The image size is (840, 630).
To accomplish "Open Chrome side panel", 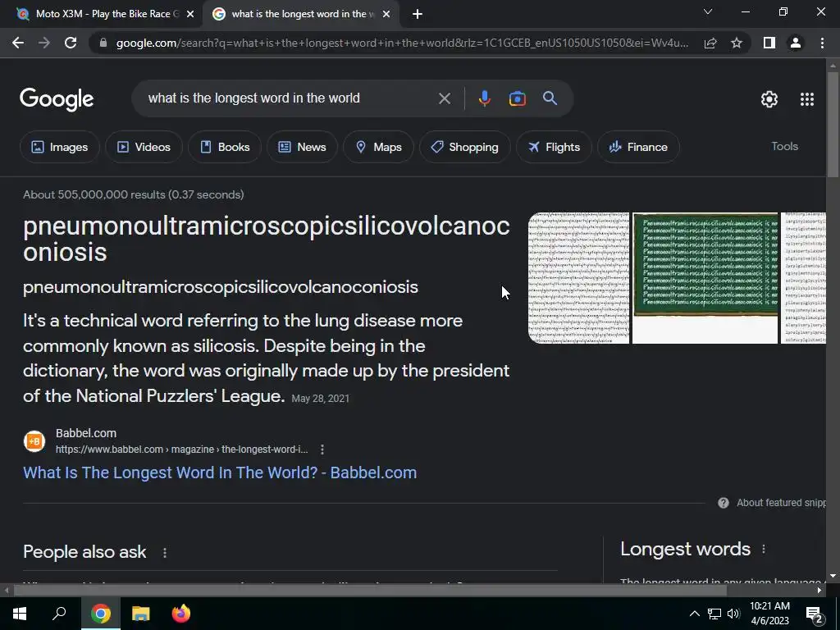I will click(x=769, y=43).
